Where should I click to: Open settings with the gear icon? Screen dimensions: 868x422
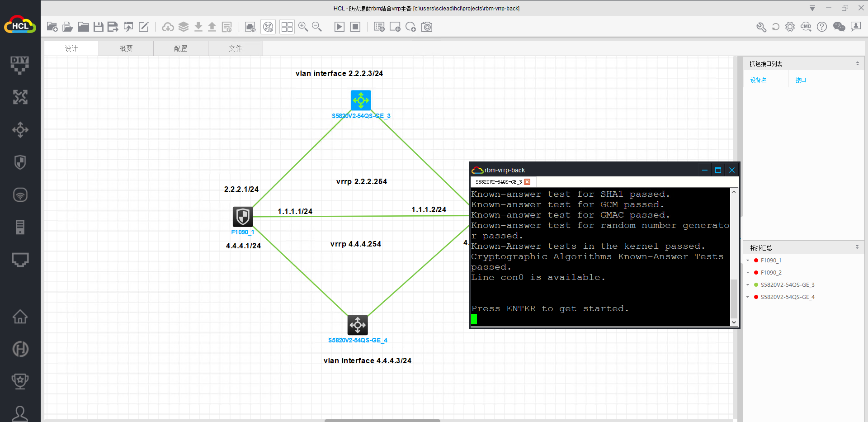point(790,27)
